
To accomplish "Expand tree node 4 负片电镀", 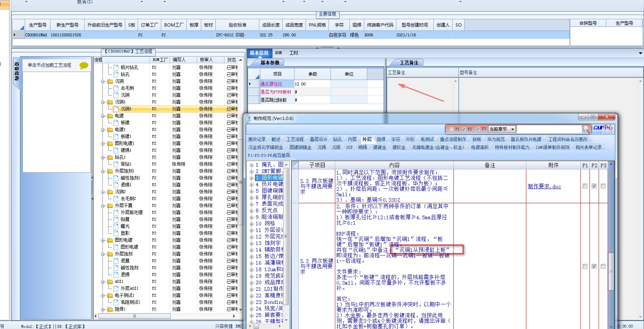I will pyautogui.click(x=251, y=184).
